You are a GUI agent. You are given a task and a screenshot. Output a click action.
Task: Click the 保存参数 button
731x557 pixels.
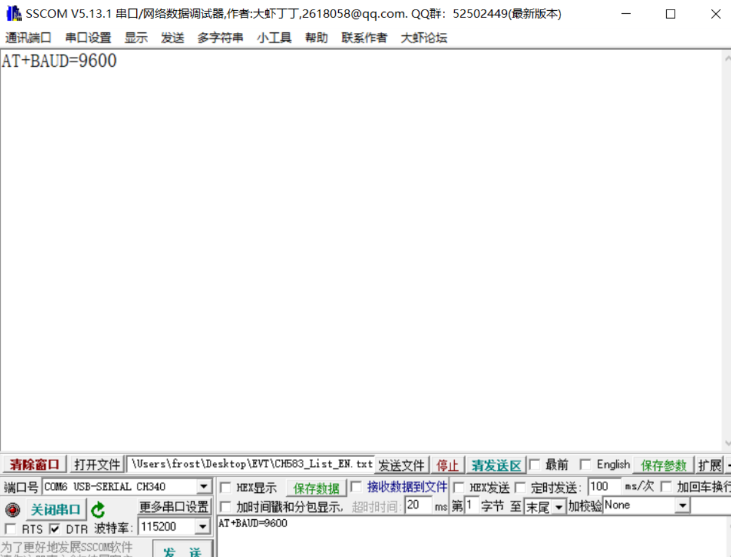pyautogui.click(x=663, y=465)
